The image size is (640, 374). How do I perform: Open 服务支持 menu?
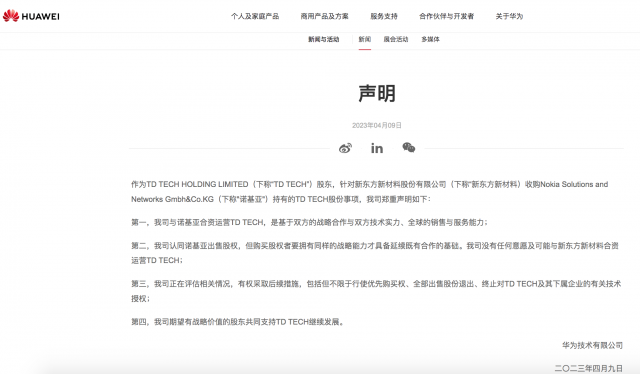pyautogui.click(x=384, y=16)
